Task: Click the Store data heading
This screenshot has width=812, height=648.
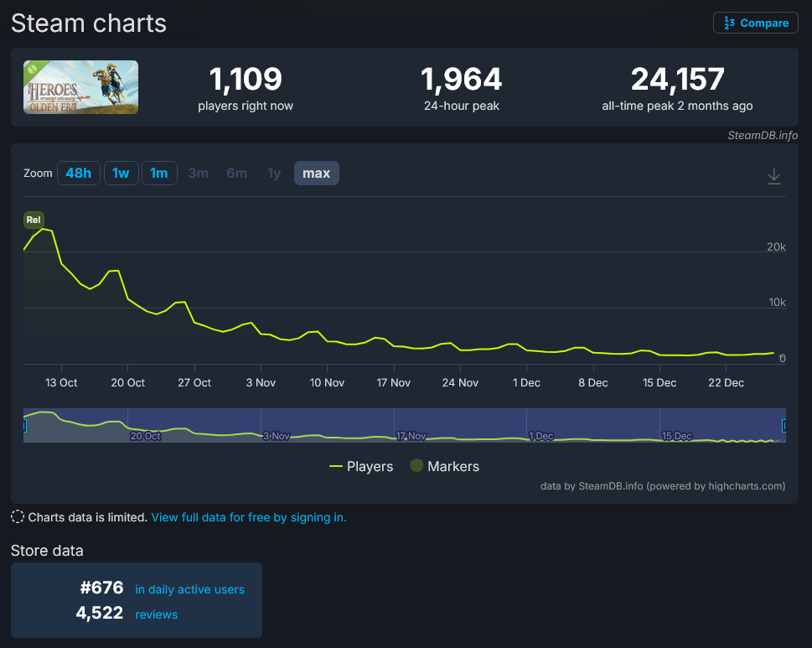Action: [x=47, y=551]
